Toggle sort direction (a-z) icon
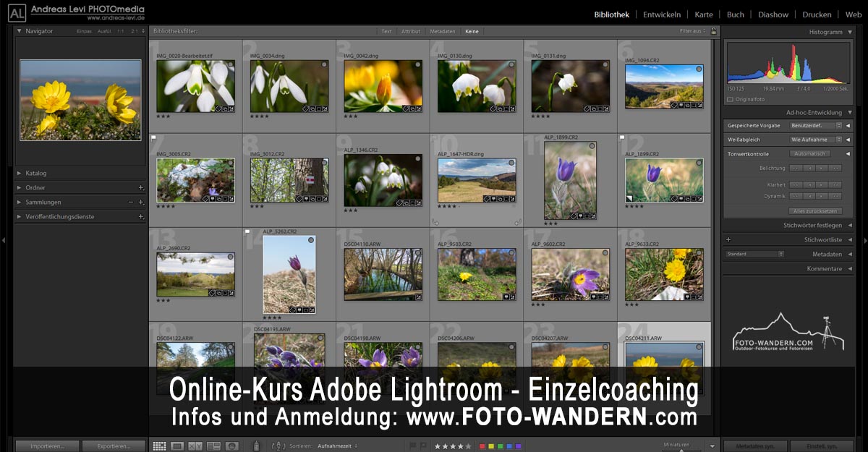The image size is (868, 452). click(278, 446)
